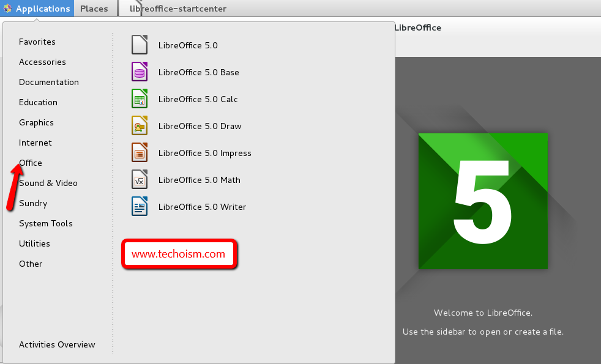Image resolution: width=601 pixels, height=364 pixels.
Task: Start LibreOffice 5.0 Math from its label
Action: tap(200, 180)
